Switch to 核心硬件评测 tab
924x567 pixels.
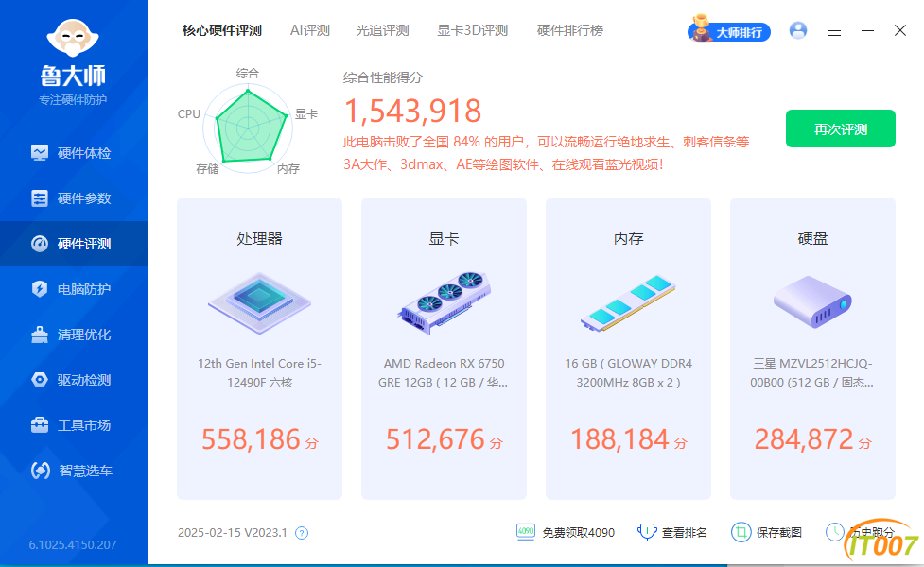[222, 30]
